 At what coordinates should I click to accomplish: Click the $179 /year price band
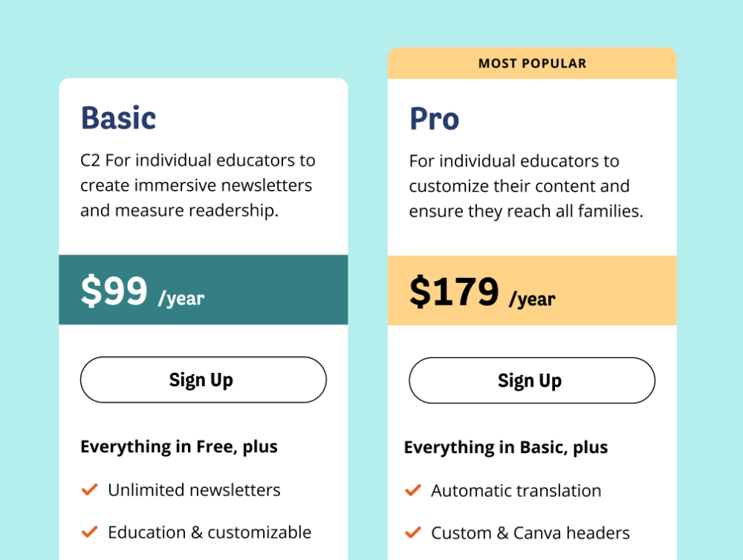point(532,290)
